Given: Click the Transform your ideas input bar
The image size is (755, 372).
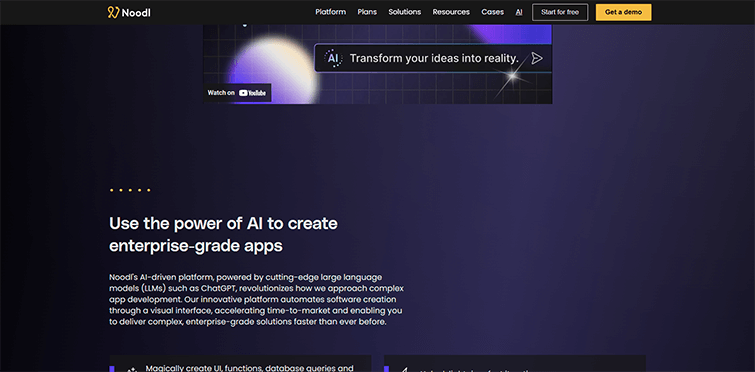Looking at the screenshot, I should (432, 58).
